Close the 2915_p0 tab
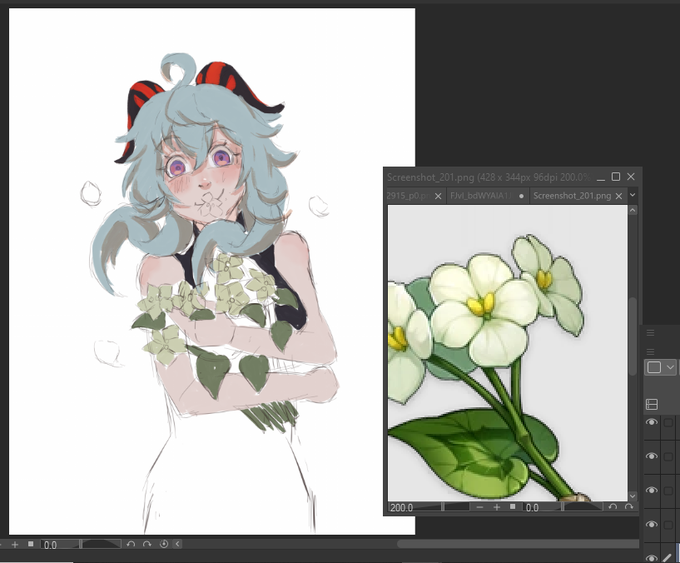This screenshot has width=680, height=563. click(x=438, y=196)
